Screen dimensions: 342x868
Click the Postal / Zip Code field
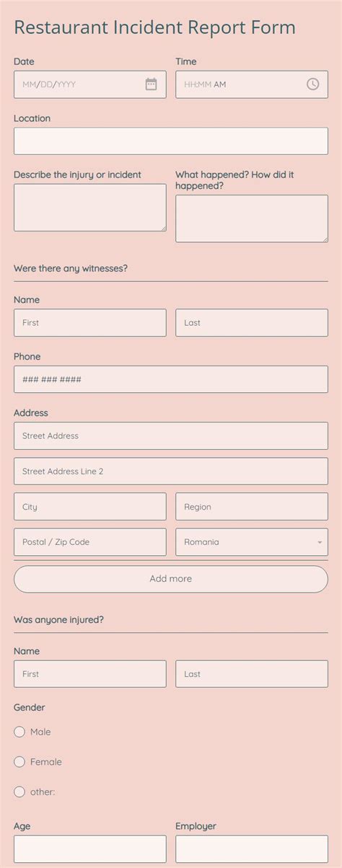[90, 542]
